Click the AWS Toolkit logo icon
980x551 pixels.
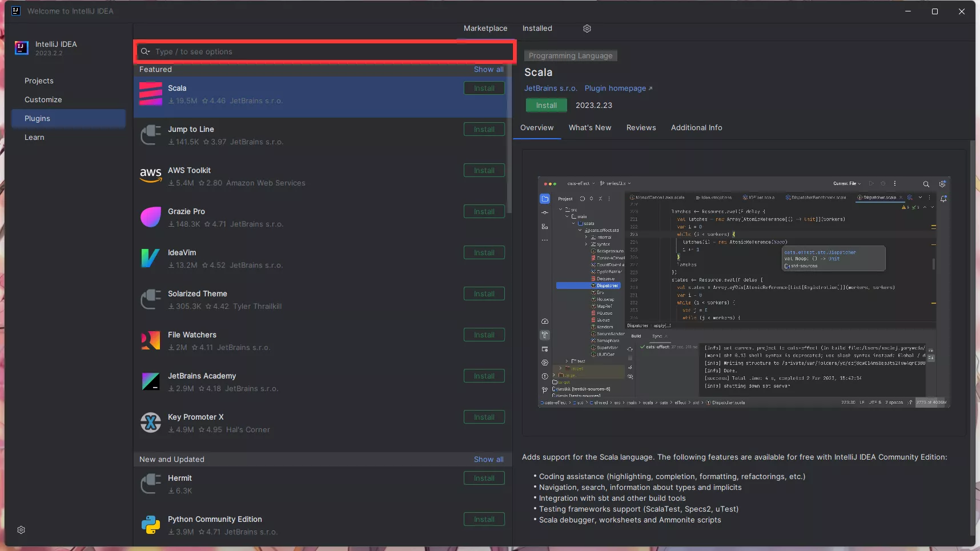click(x=151, y=176)
